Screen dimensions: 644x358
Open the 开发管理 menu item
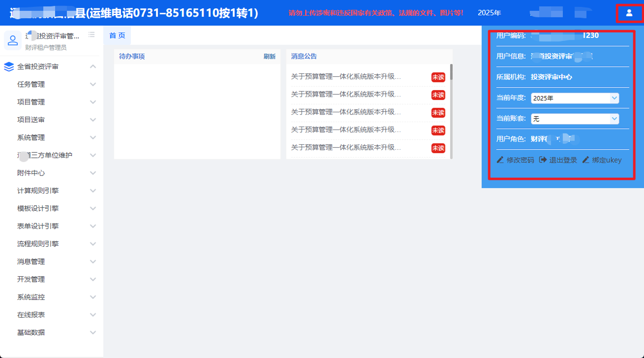[x=51, y=279]
